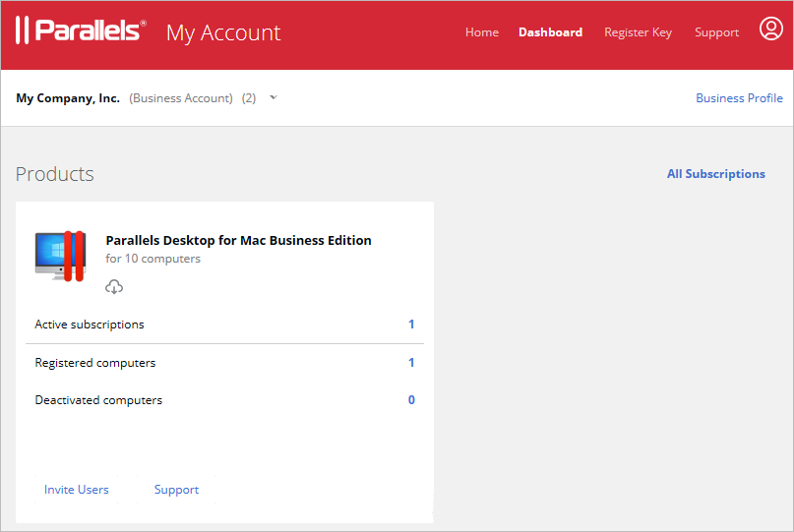Screen dimensions: 794x532
Task: Click the Parallels Desktop Business Edition title
Action: click(238, 240)
